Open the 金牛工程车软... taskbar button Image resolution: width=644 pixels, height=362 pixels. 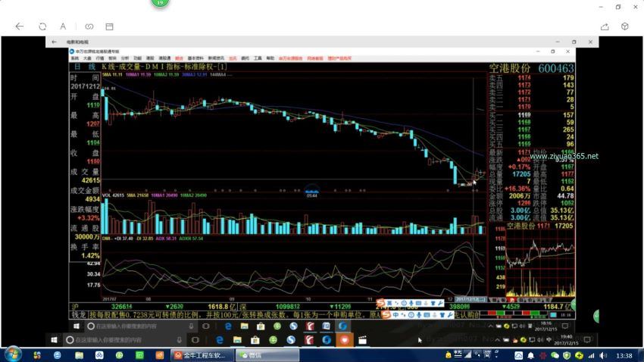202,355
